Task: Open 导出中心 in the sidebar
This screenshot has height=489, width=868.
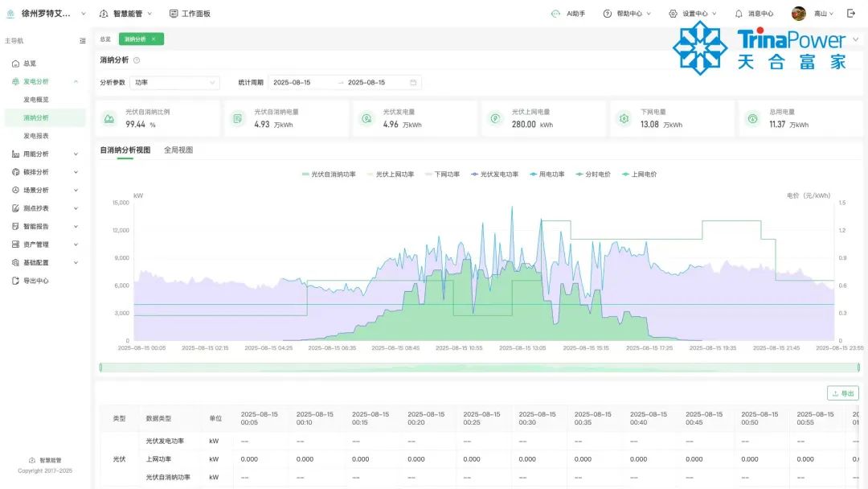Action: [35, 281]
